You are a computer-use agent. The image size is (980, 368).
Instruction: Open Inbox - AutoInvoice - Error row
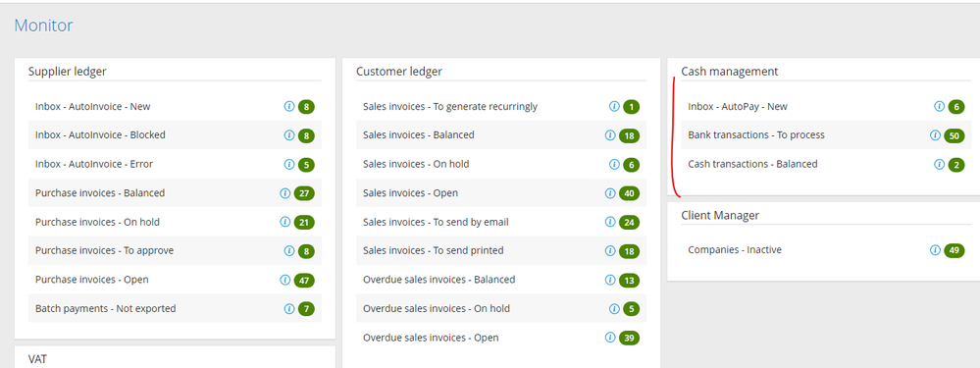tap(175, 164)
